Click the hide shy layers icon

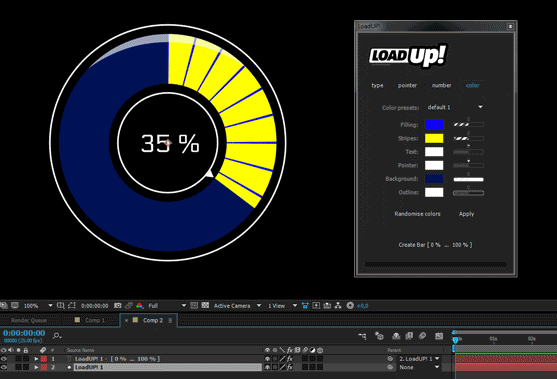(396, 336)
